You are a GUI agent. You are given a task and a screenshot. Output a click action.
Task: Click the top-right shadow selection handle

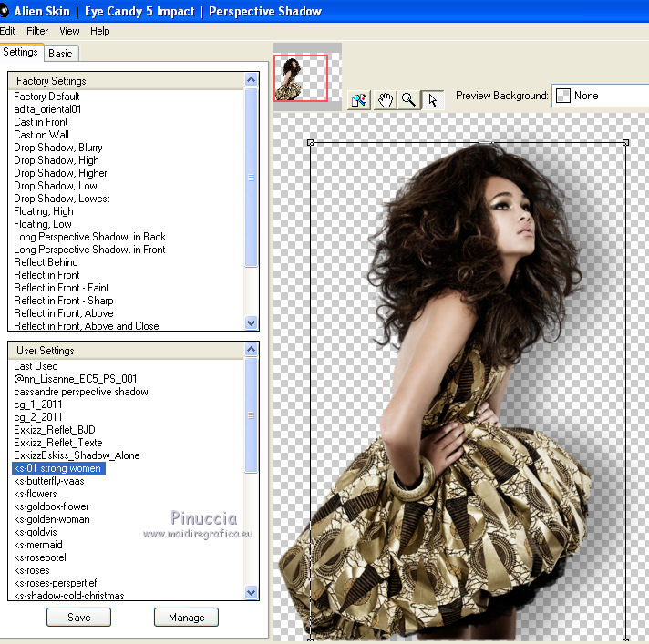coord(625,142)
